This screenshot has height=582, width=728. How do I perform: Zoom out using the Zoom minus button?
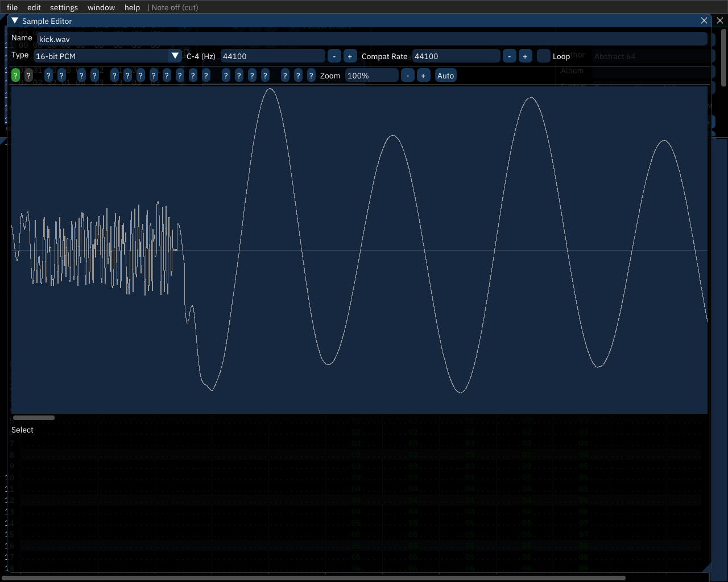(x=408, y=76)
